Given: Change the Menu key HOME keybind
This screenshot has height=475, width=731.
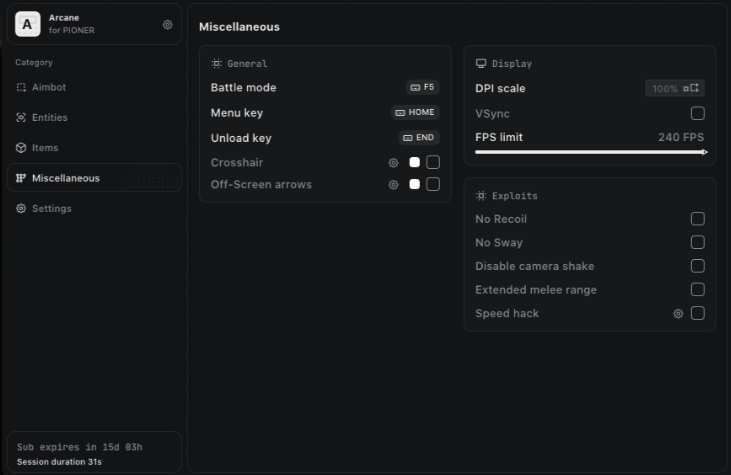Looking at the screenshot, I should coord(415,113).
